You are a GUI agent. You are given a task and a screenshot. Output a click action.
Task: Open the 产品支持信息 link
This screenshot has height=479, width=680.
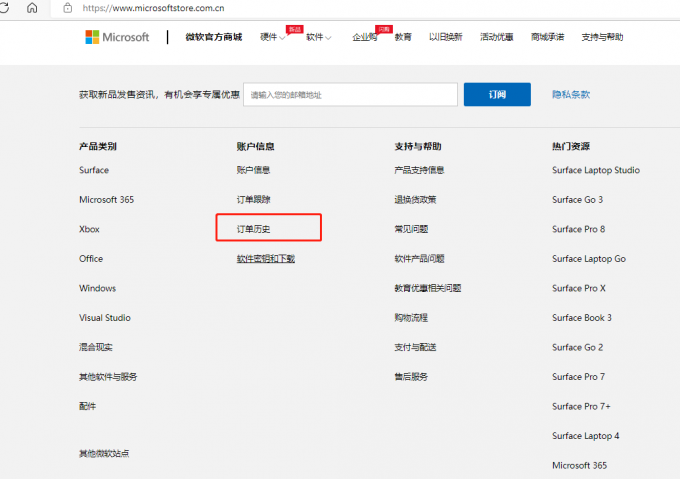point(419,170)
